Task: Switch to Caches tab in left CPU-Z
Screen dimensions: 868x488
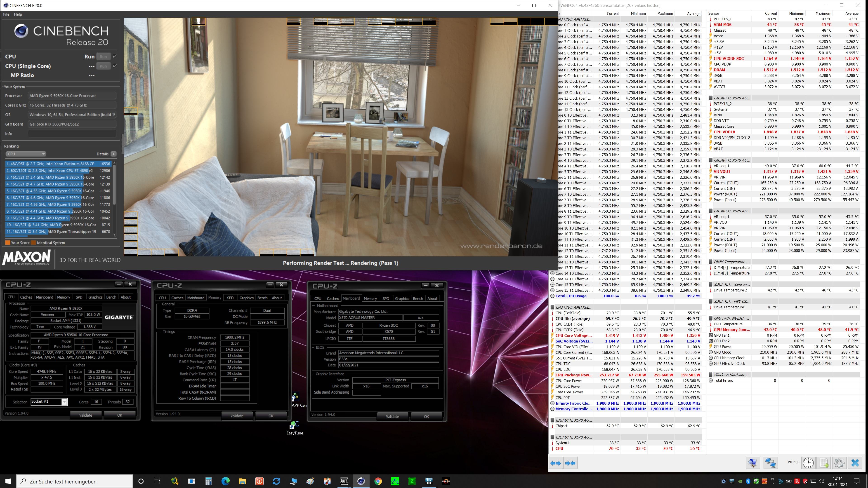Action: (x=26, y=297)
